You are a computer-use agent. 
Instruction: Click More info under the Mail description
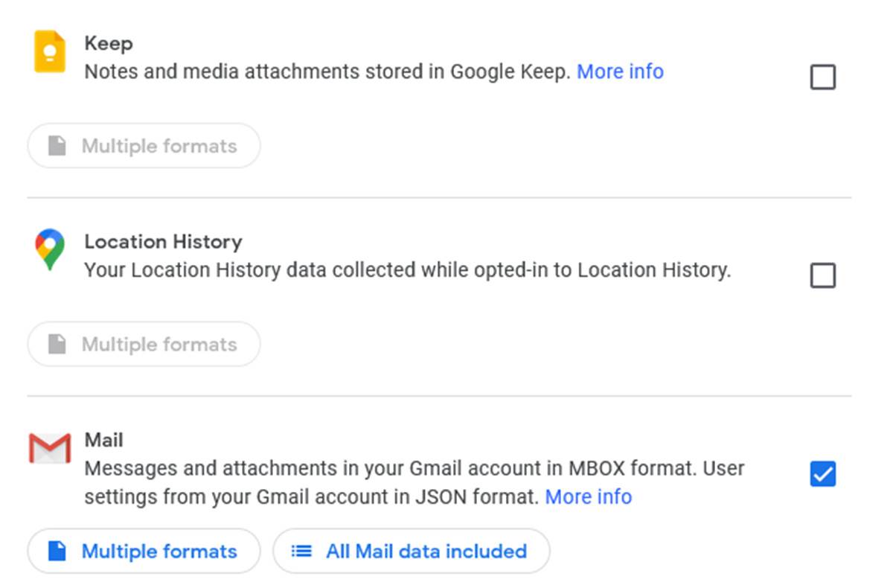(x=588, y=496)
